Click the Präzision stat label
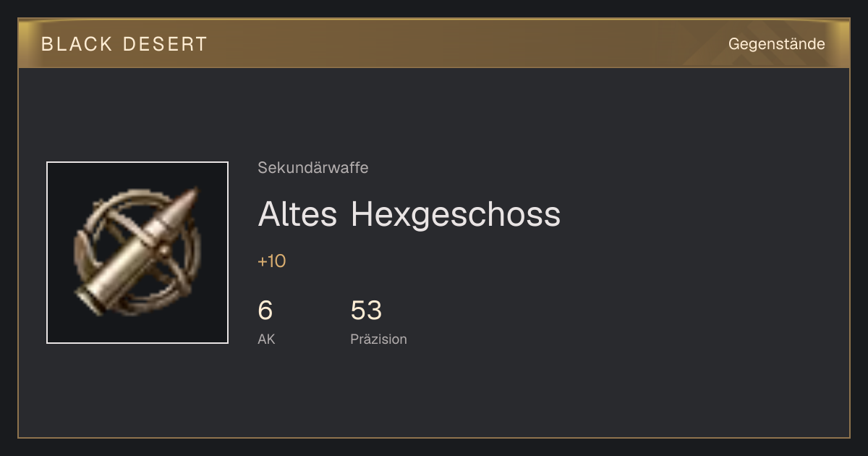The image size is (868, 456). click(x=379, y=339)
